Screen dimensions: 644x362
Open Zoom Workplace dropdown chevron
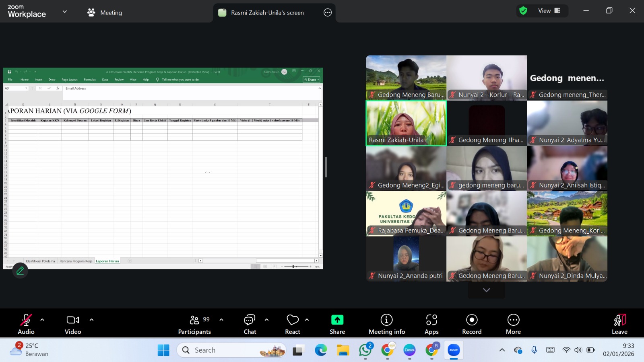tap(65, 12)
